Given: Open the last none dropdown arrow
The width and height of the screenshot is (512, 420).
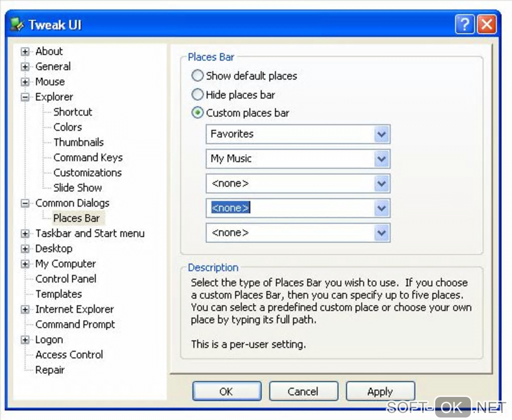Looking at the screenshot, I should coord(381,233).
